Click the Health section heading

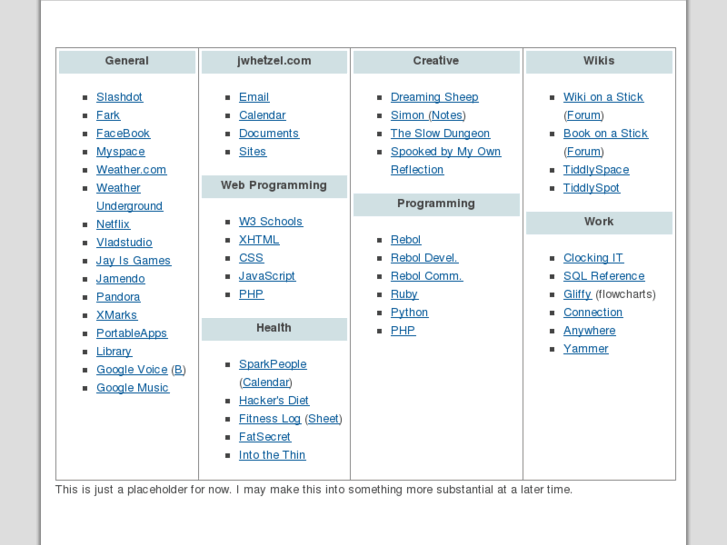pos(274,328)
